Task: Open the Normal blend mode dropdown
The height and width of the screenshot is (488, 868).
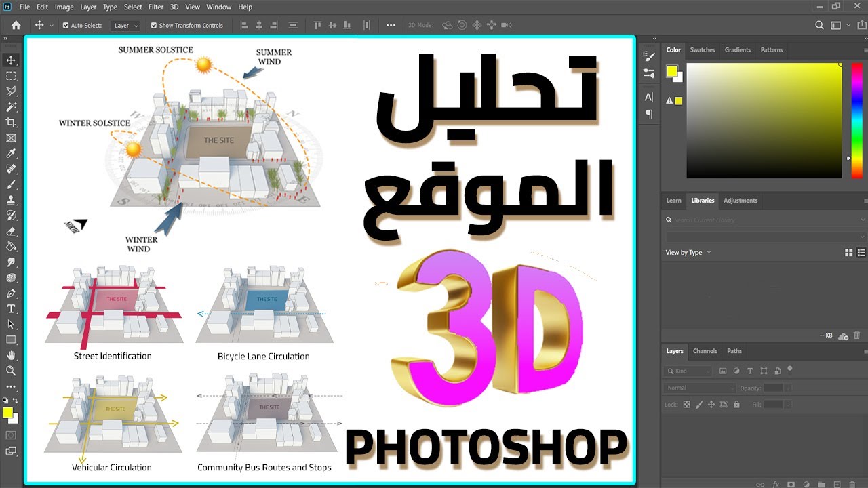Action: 700,388
